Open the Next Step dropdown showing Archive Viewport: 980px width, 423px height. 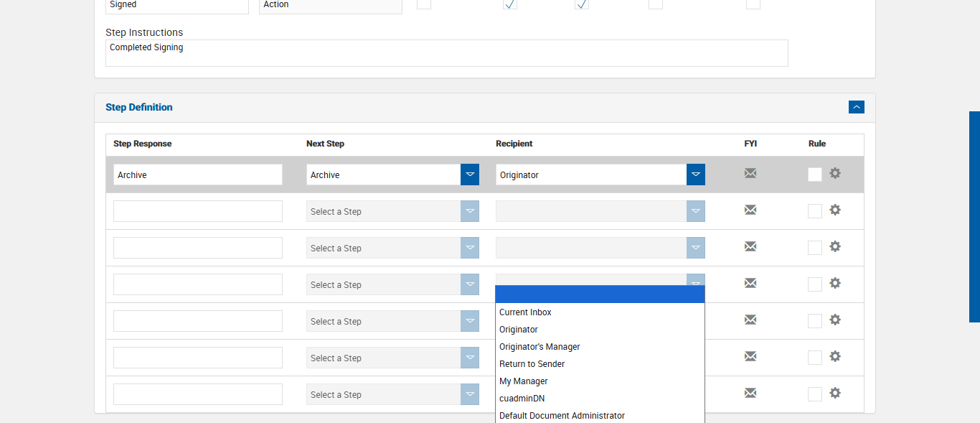(470, 175)
